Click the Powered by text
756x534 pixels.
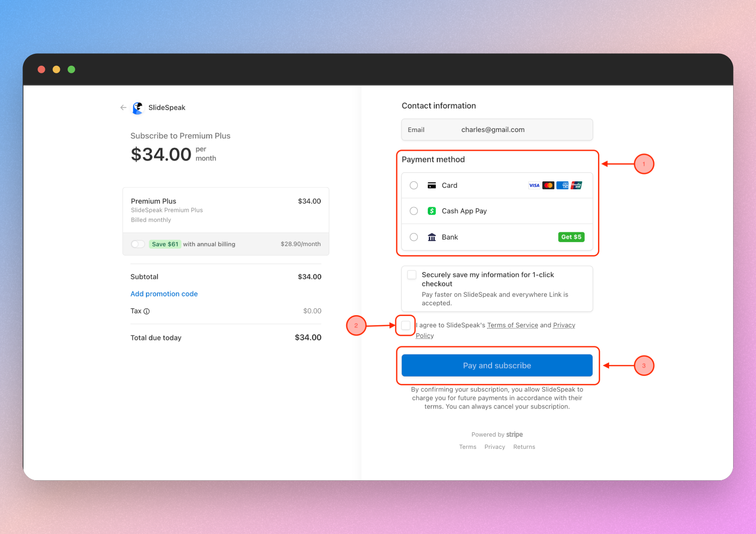point(488,435)
